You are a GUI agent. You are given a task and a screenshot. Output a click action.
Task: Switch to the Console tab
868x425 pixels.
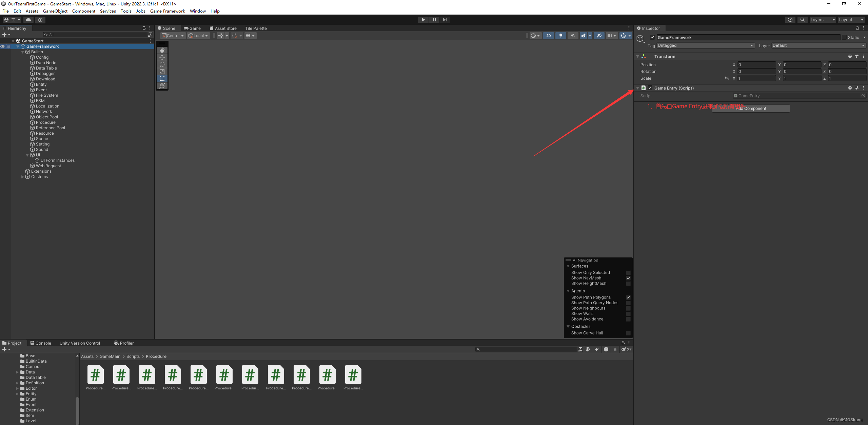pyautogui.click(x=41, y=343)
